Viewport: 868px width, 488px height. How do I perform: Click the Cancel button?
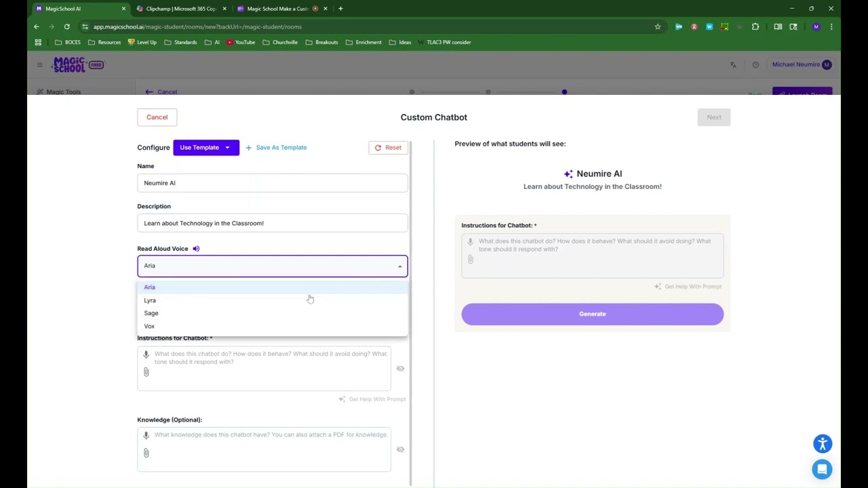click(x=157, y=117)
